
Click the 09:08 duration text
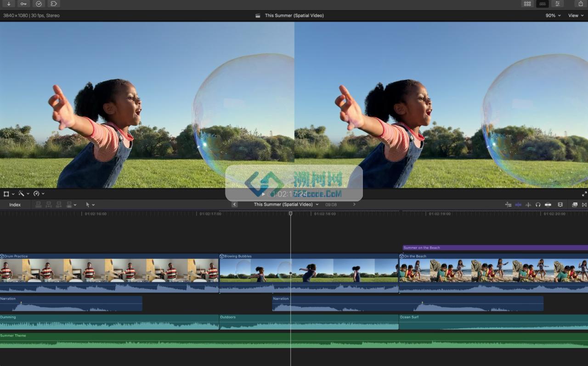331,205
